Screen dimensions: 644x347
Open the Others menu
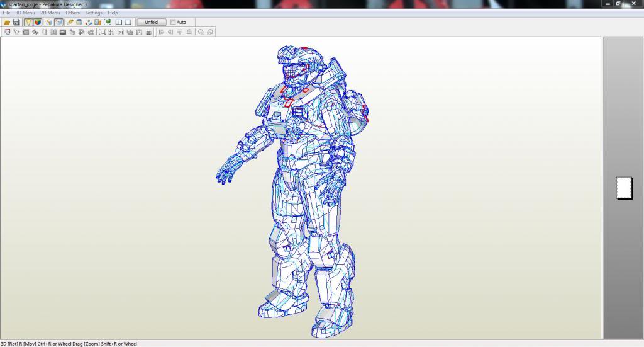click(73, 13)
